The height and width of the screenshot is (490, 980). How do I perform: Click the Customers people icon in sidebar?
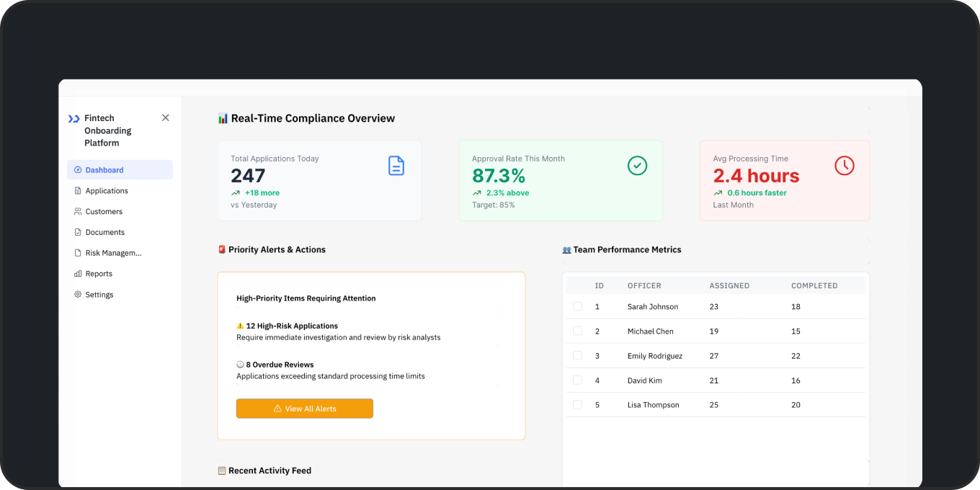coord(78,212)
